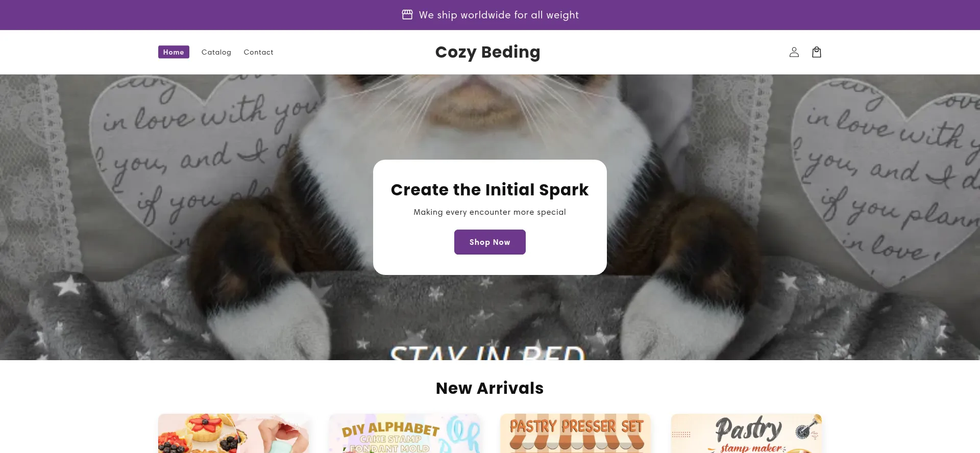This screenshot has width=980, height=453.
Task: Open the Pastry stamp maker product
Action: click(x=747, y=433)
